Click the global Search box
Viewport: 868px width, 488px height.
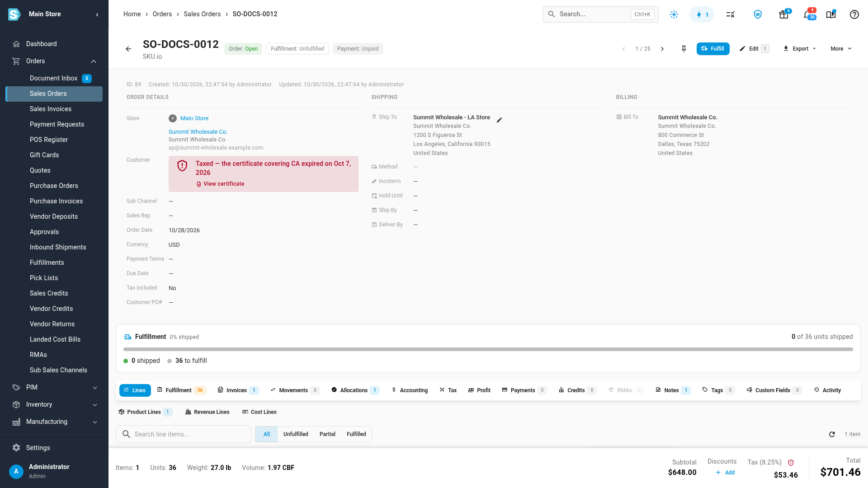pyautogui.click(x=600, y=14)
